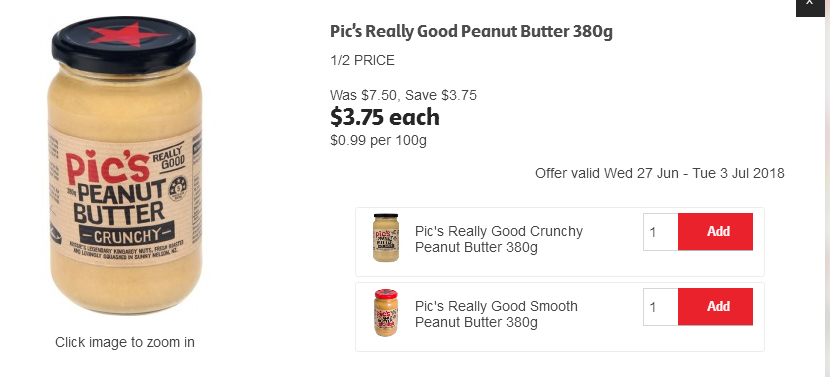Click the red star on the jar lid
The height and width of the screenshot is (377, 830).
(x=128, y=34)
